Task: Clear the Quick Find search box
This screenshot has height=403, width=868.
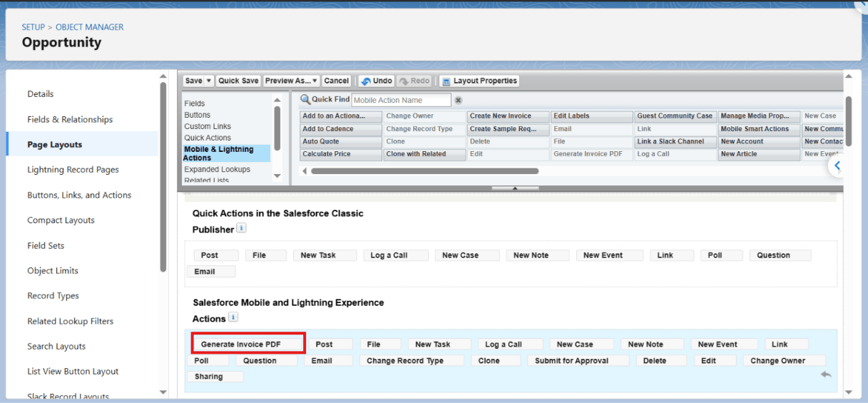Action: click(459, 101)
